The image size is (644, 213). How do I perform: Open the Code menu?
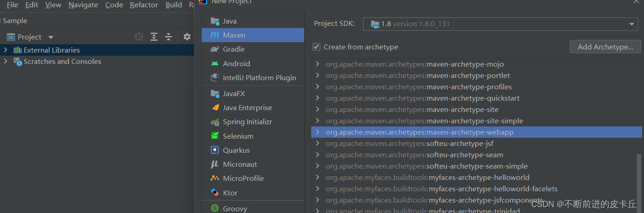[x=114, y=5]
